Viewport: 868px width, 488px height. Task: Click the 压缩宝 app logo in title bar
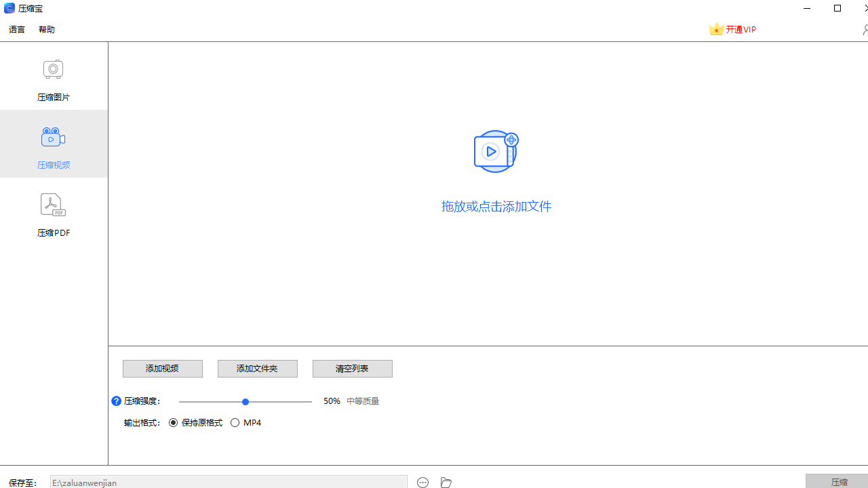pos(9,9)
